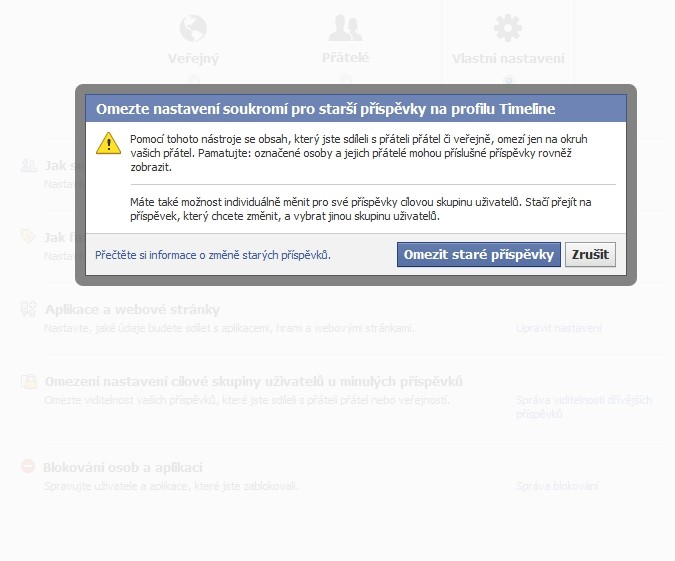The width and height of the screenshot is (675, 561).
Task: Click tag icon beside second Jak heading
Action: tap(28, 236)
